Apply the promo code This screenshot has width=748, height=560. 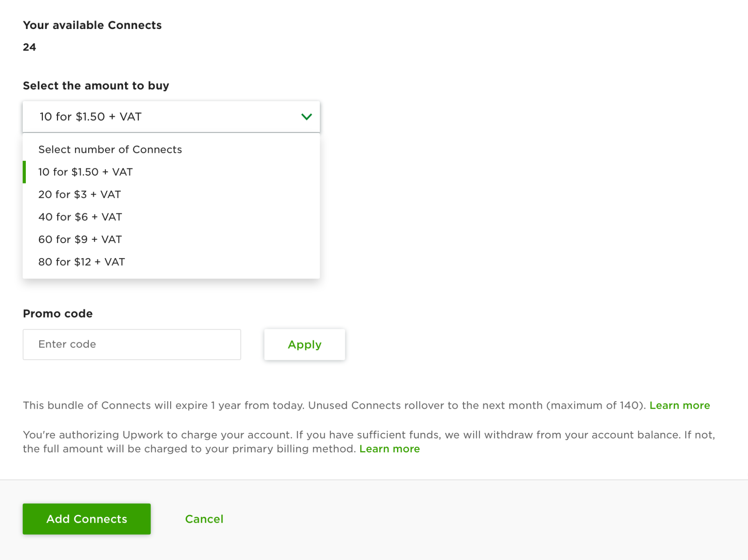click(x=305, y=344)
